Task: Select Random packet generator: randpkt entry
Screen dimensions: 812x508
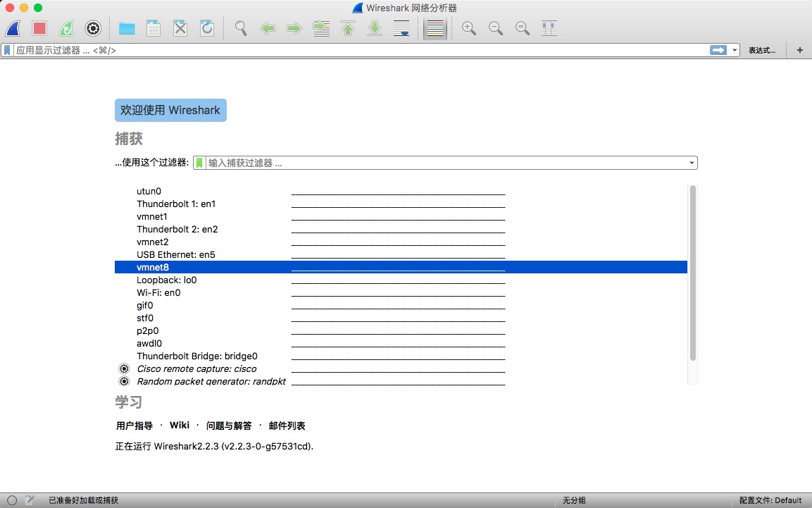Action: coord(401,381)
